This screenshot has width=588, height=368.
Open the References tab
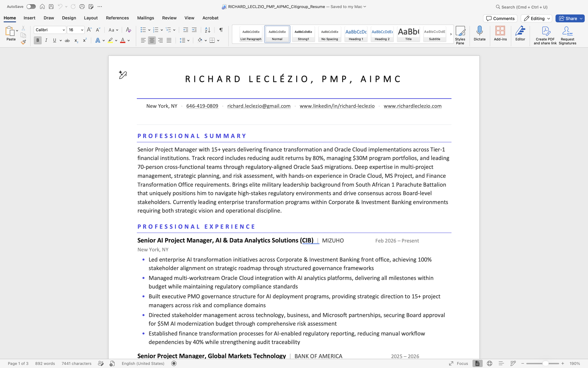click(117, 18)
